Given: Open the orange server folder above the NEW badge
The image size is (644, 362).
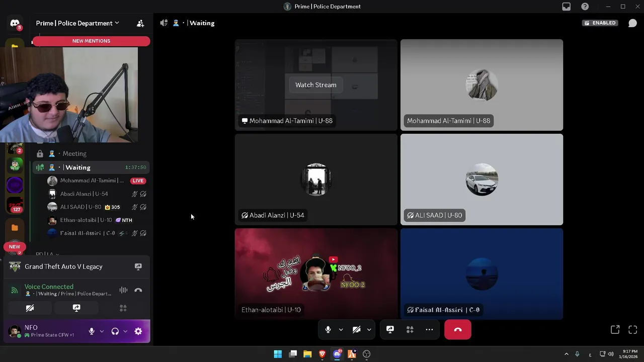Looking at the screenshot, I should coord(15,228).
